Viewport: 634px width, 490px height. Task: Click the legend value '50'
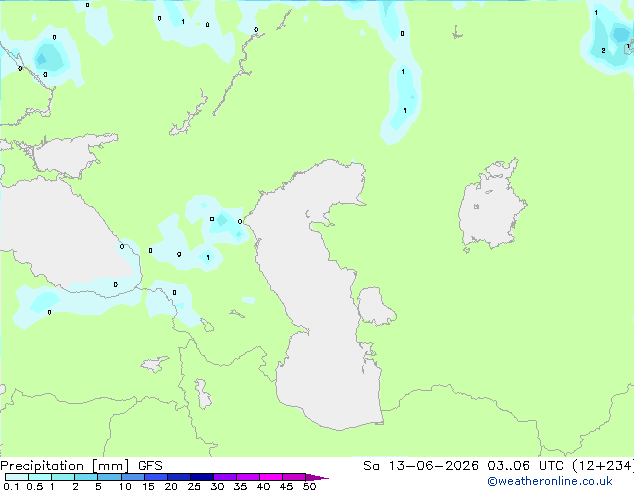(309, 486)
